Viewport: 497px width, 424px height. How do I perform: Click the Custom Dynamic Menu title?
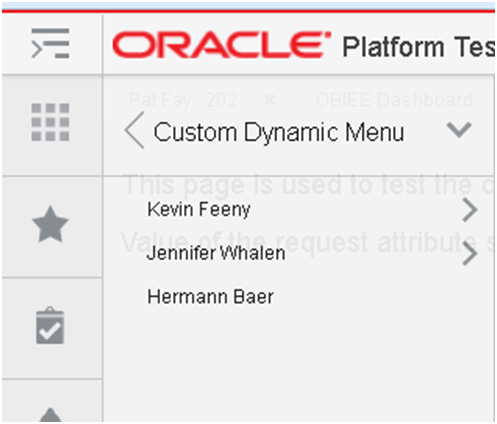(279, 132)
